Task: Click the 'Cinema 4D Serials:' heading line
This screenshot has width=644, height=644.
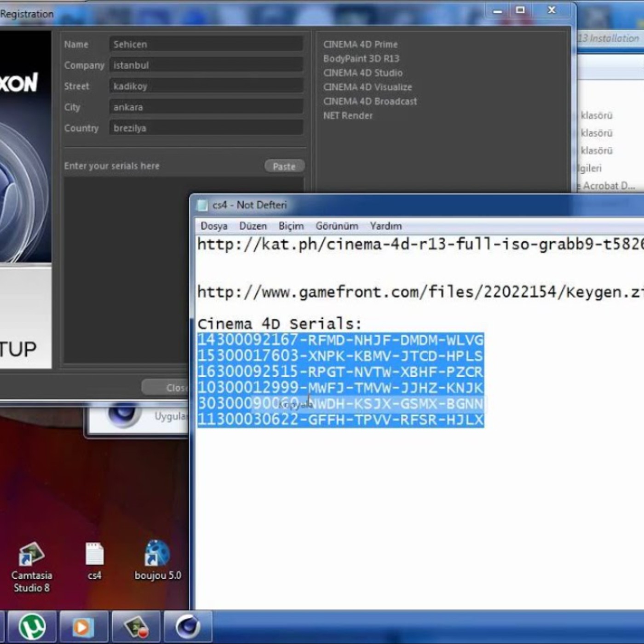Action: [280, 324]
